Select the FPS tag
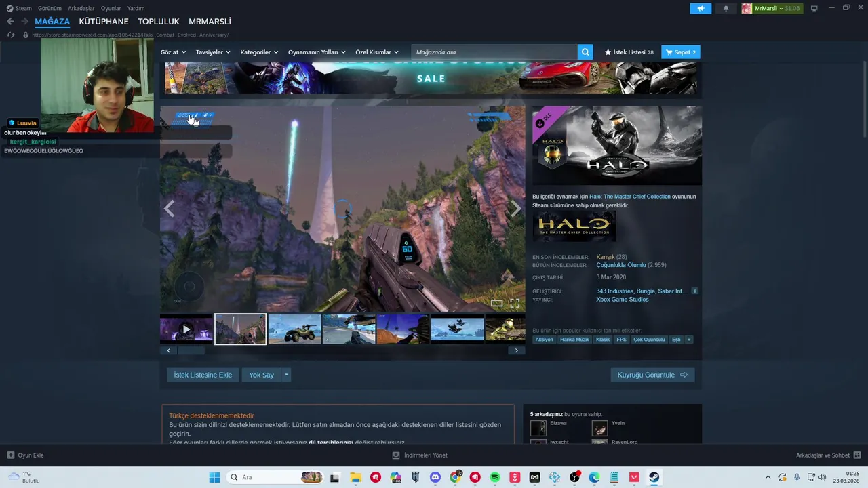This screenshot has height=488, width=868. click(621, 340)
